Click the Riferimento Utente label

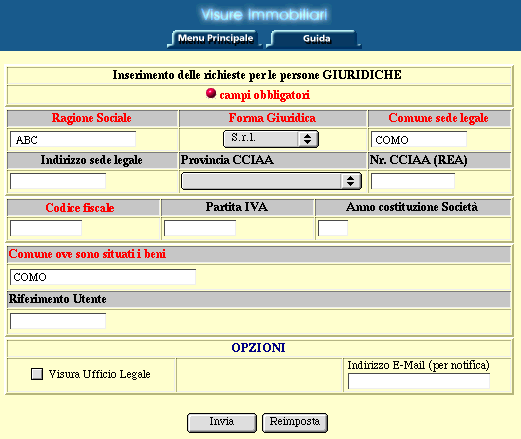pos(58,299)
